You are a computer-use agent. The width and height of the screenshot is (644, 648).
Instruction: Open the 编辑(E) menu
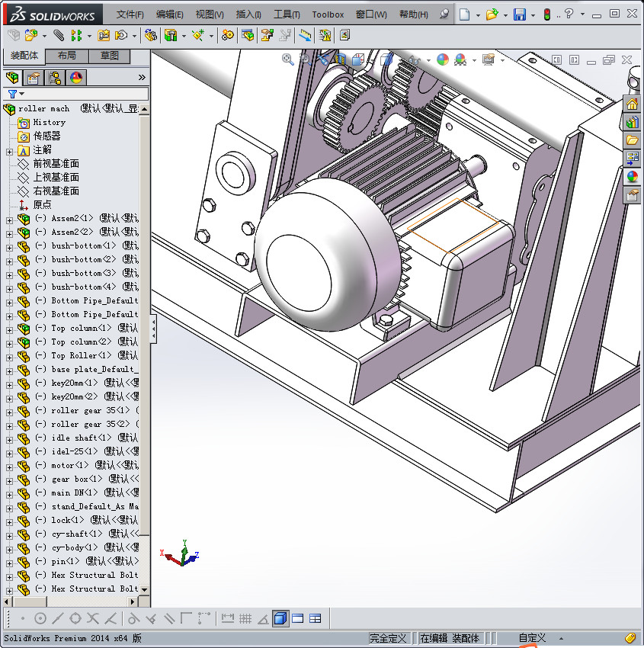tap(170, 14)
